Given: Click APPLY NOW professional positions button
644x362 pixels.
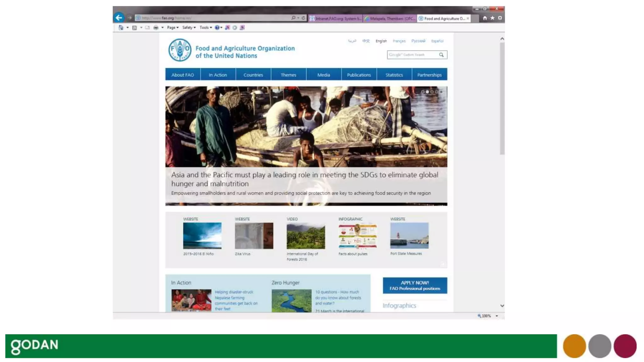Looking at the screenshot, I should pyautogui.click(x=415, y=285).
